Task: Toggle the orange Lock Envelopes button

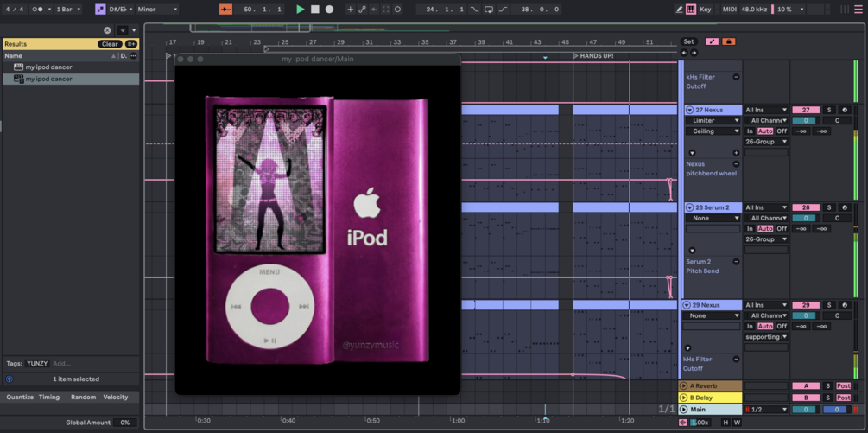Action: (x=728, y=41)
